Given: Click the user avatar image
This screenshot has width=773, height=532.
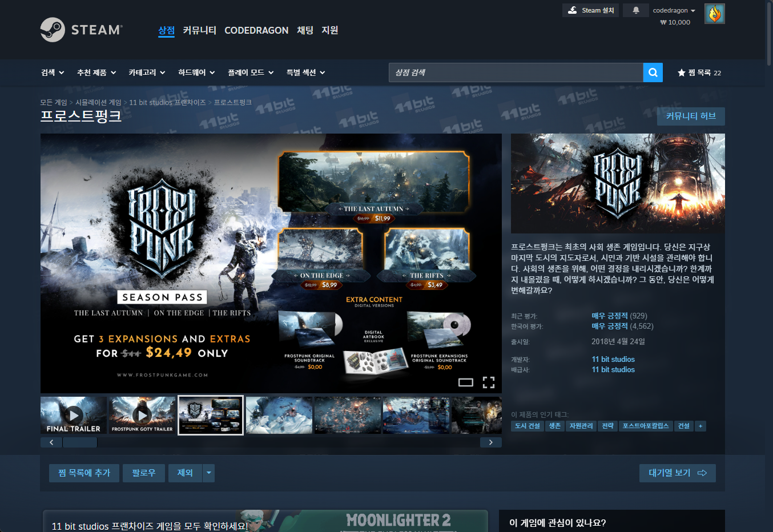Looking at the screenshot, I should click(715, 14).
